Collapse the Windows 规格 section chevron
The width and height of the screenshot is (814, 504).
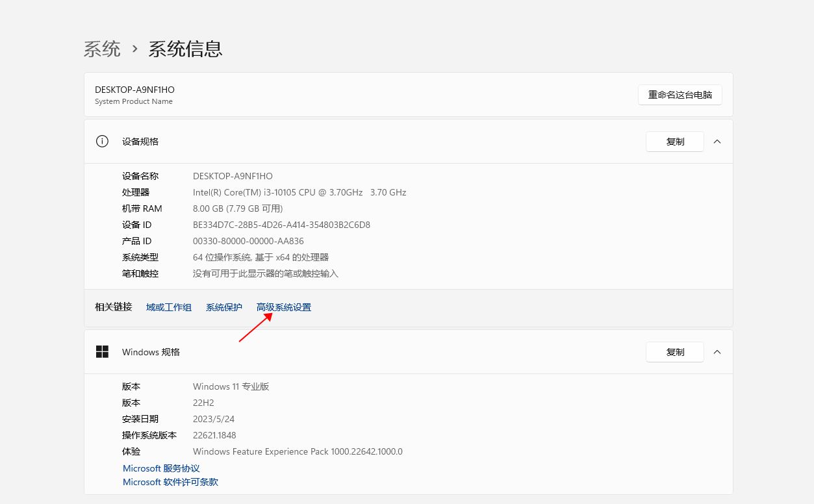(x=717, y=352)
